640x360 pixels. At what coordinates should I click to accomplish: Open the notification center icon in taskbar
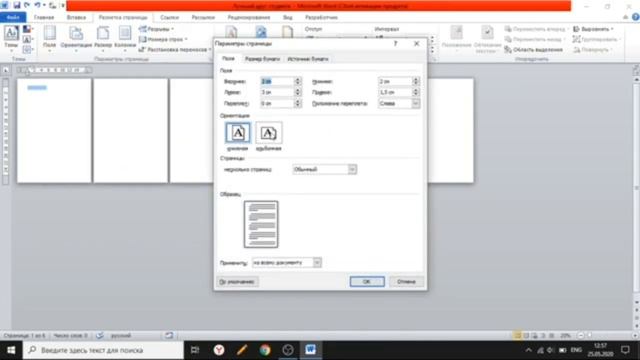625,350
